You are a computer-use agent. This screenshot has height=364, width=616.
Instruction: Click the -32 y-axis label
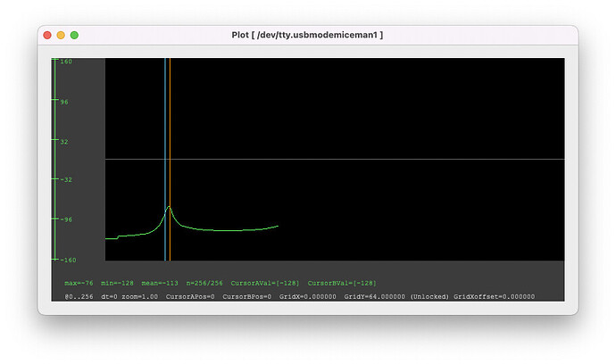click(66, 180)
